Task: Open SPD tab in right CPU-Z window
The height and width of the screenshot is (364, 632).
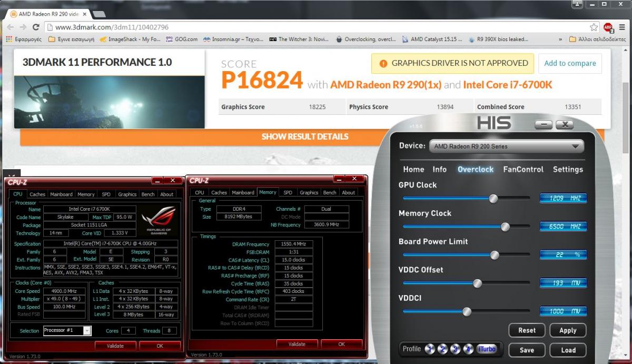Action: point(288,193)
